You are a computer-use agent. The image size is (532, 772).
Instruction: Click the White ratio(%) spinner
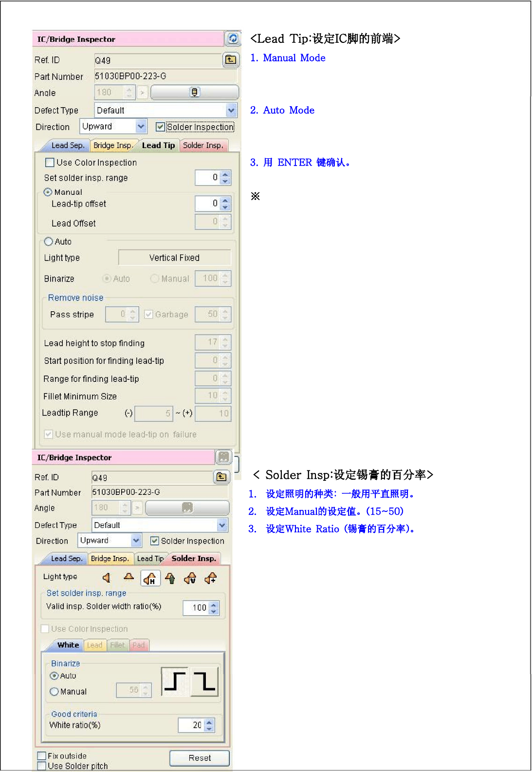196,725
